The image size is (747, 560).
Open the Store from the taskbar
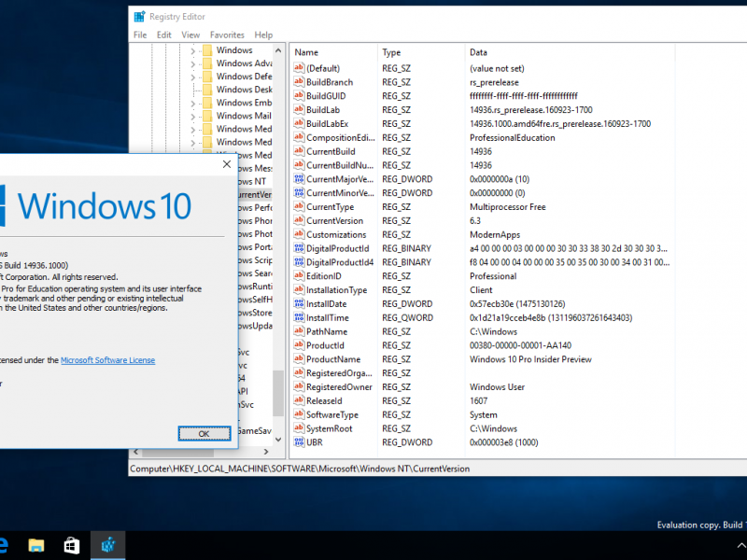[72, 545]
